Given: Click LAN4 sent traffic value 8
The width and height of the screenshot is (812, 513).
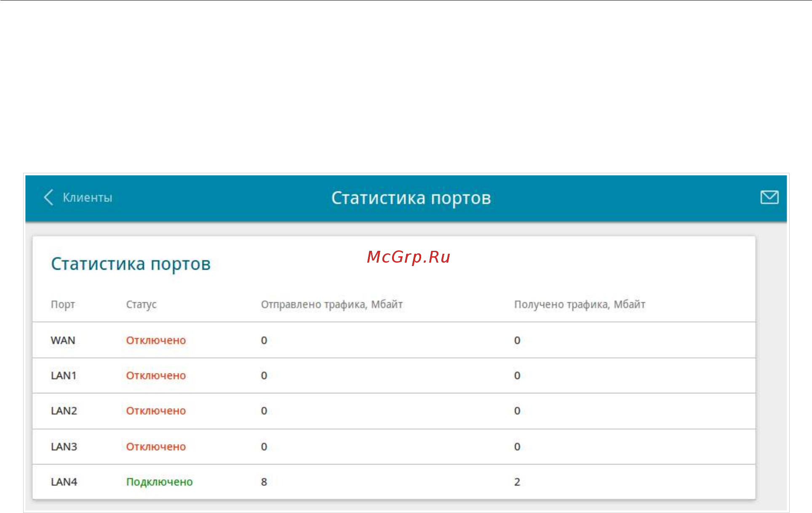Looking at the screenshot, I should [x=264, y=482].
